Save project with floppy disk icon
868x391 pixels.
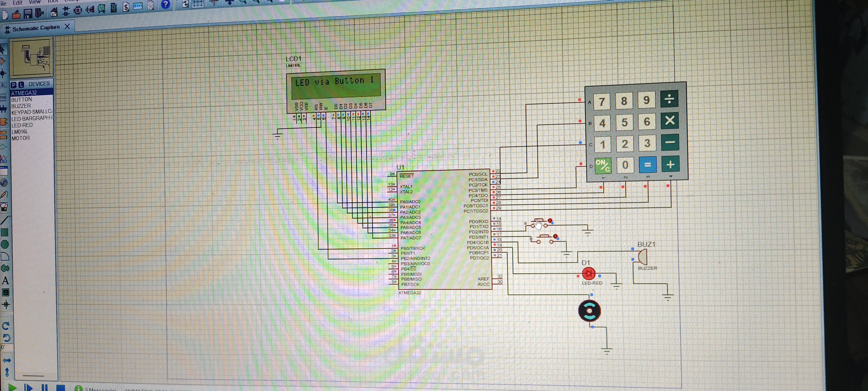(28, 14)
